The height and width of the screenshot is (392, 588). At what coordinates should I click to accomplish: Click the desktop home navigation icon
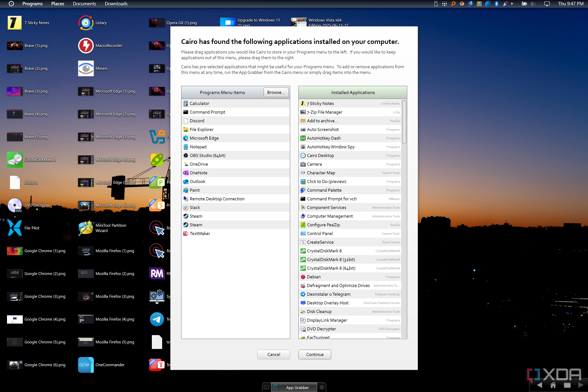tap(553, 385)
